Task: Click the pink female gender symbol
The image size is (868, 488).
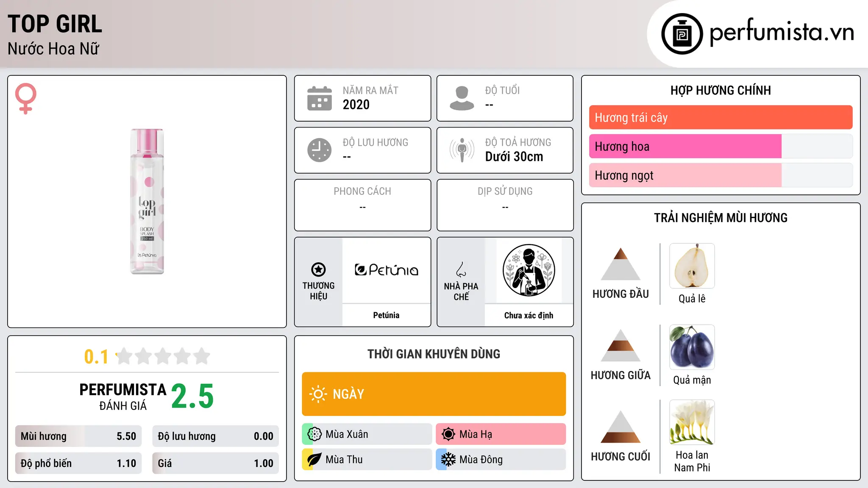Action: click(26, 98)
